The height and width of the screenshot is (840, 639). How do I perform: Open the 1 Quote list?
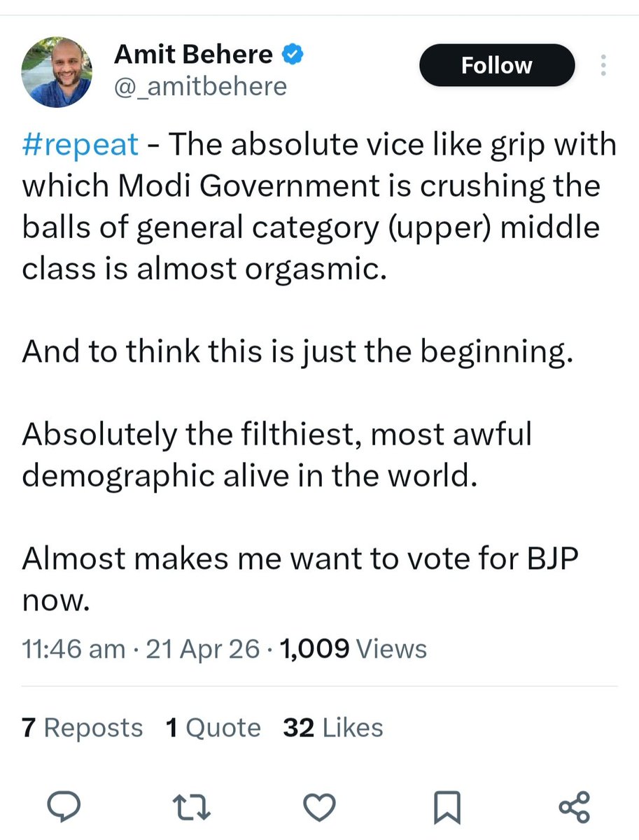(213, 728)
